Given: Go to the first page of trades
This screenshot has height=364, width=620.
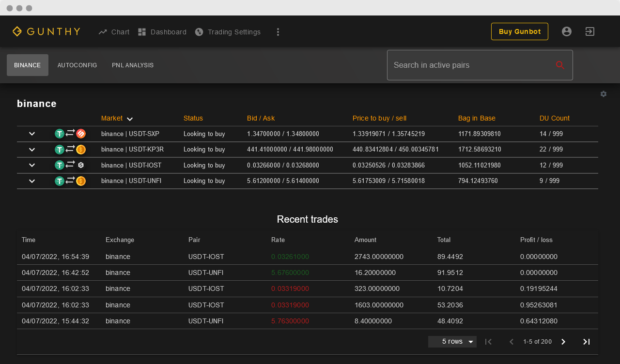Looking at the screenshot, I should coord(488,342).
